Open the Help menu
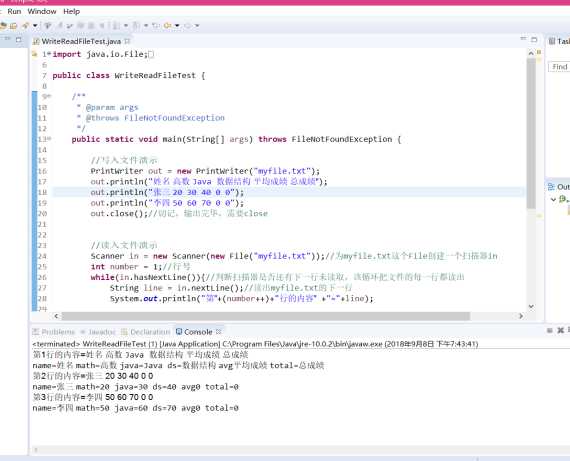The height and width of the screenshot is (461, 570). point(71,11)
